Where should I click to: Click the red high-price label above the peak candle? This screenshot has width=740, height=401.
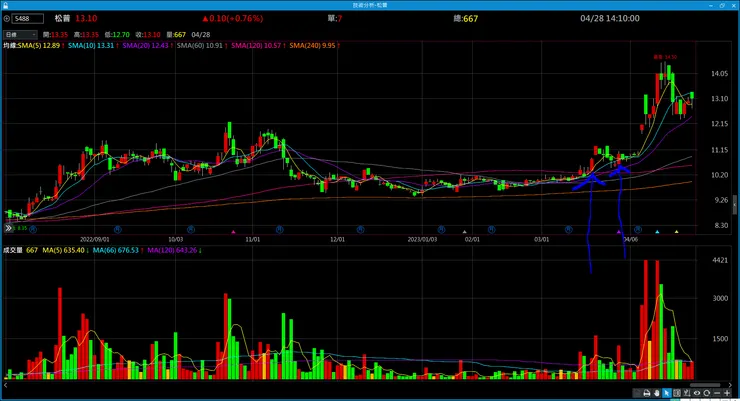tap(665, 57)
